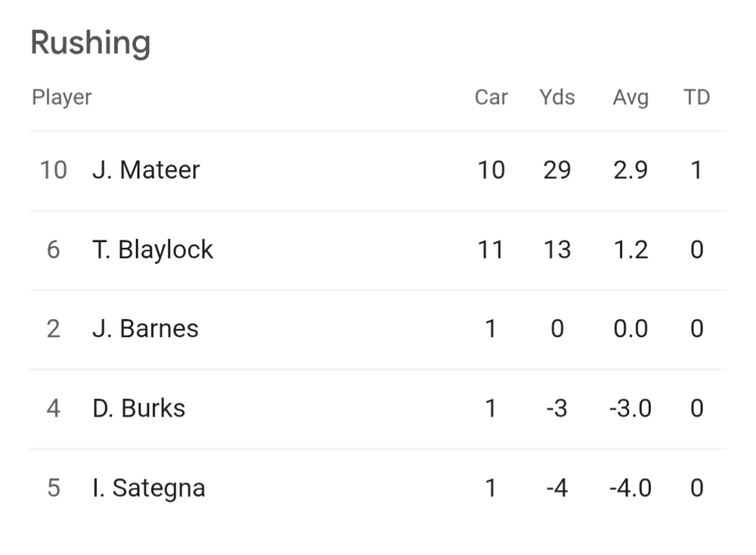This screenshot has height=555, width=756.
Task: Click jersey number 6 for Blaylock
Action: [x=53, y=250]
